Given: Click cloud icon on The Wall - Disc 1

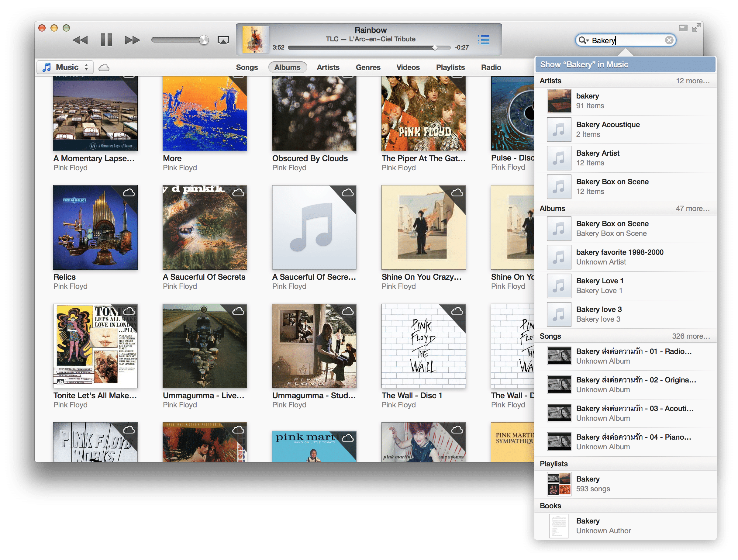Looking at the screenshot, I should (457, 311).
